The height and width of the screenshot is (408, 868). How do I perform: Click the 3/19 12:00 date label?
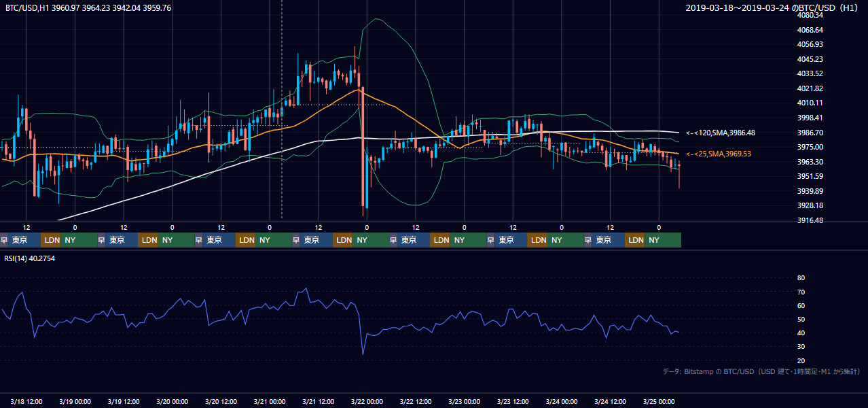[124, 401]
